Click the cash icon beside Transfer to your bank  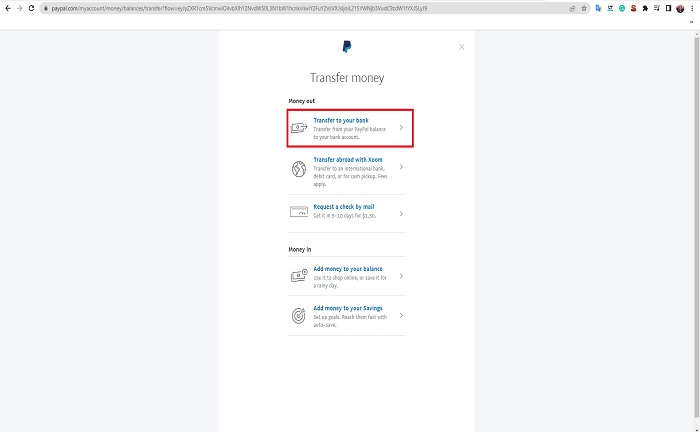click(x=299, y=128)
